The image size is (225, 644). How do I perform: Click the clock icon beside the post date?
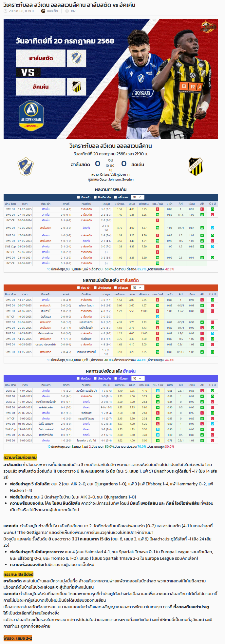pos(6,11)
